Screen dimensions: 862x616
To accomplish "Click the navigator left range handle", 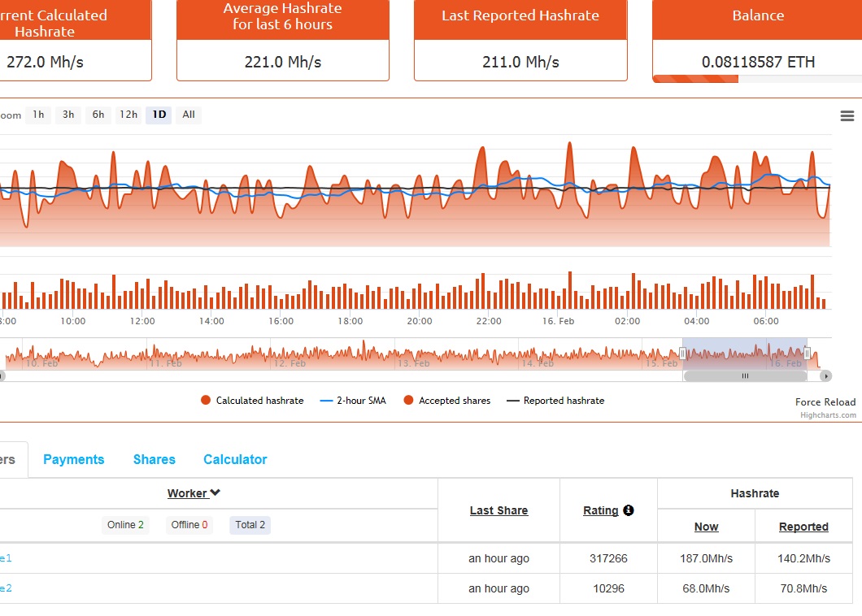I will coord(683,353).
